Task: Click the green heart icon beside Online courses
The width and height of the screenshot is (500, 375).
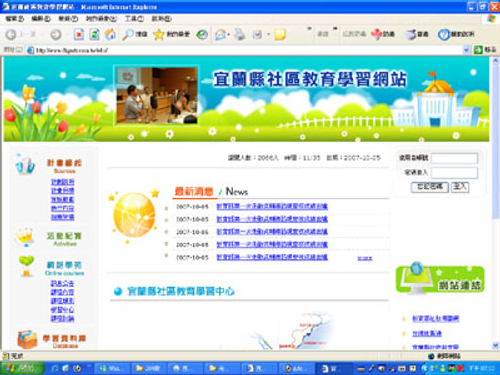Action: click(26, 266)
